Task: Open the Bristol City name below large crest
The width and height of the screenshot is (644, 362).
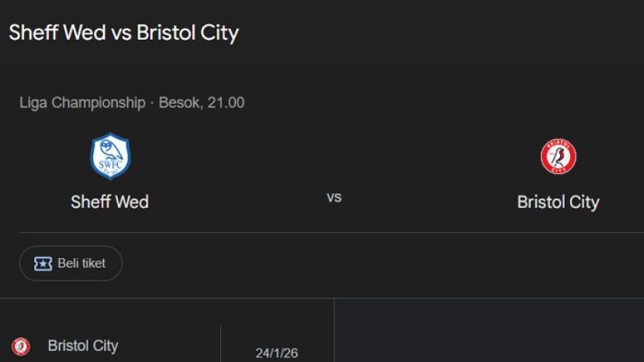Action: pyautogui.click(x=558, y=202)
